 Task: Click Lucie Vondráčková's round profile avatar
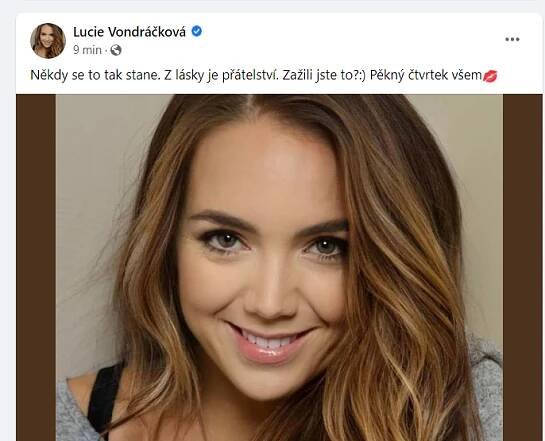(x=48, y=41)
